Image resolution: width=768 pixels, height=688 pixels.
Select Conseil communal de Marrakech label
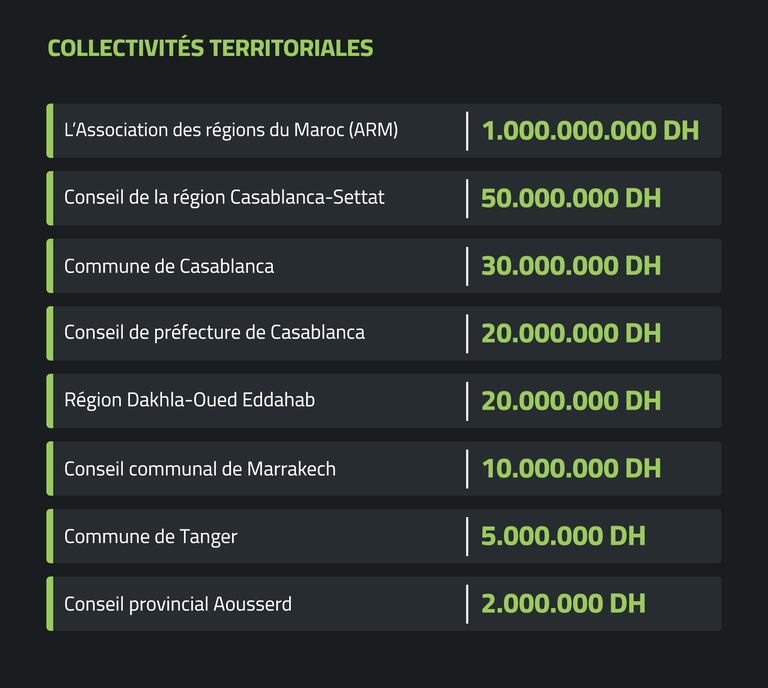[x=200, y=468]
